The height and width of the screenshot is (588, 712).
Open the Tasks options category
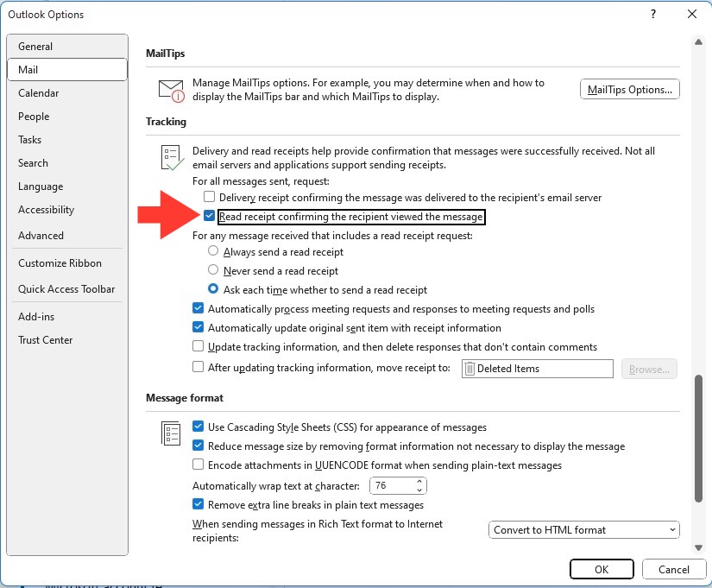[x=67, y=140]
